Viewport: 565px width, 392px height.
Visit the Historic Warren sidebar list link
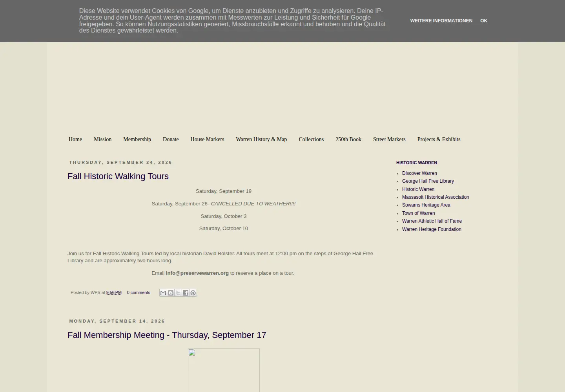coord(418,189)
